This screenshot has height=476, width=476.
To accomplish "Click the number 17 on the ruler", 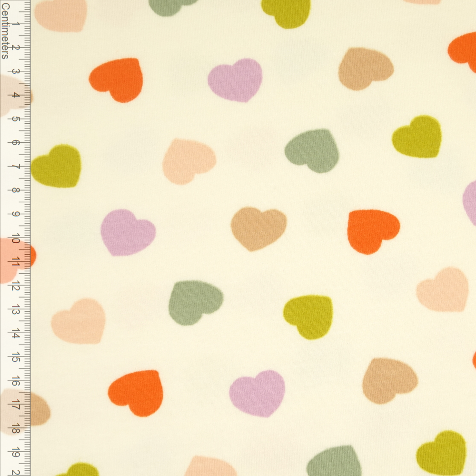I will point(16,405).
